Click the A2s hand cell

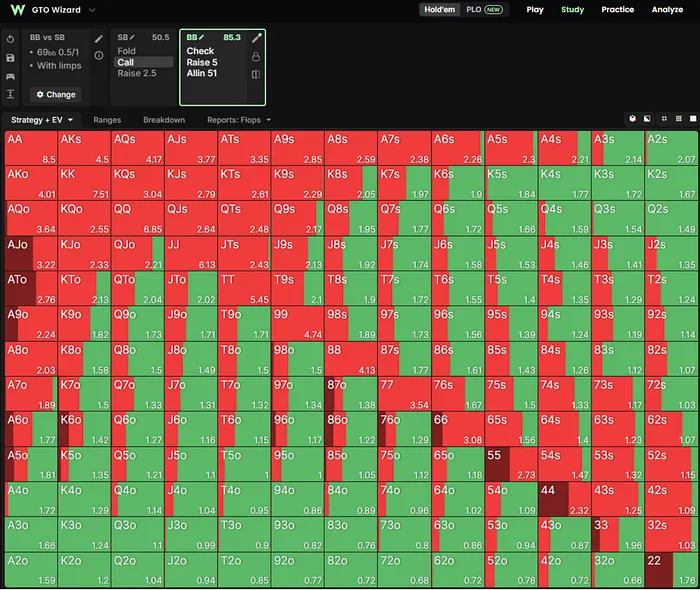[x=671, y=148]
